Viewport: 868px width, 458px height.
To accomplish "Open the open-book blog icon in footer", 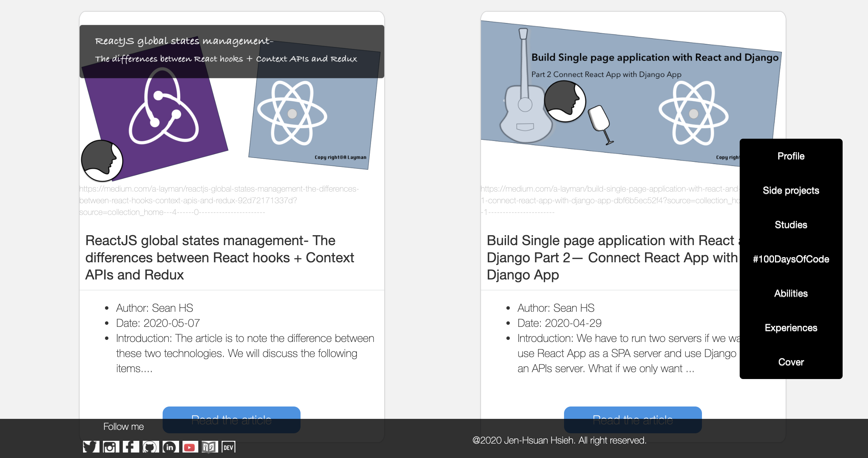I will pos(209,447).
